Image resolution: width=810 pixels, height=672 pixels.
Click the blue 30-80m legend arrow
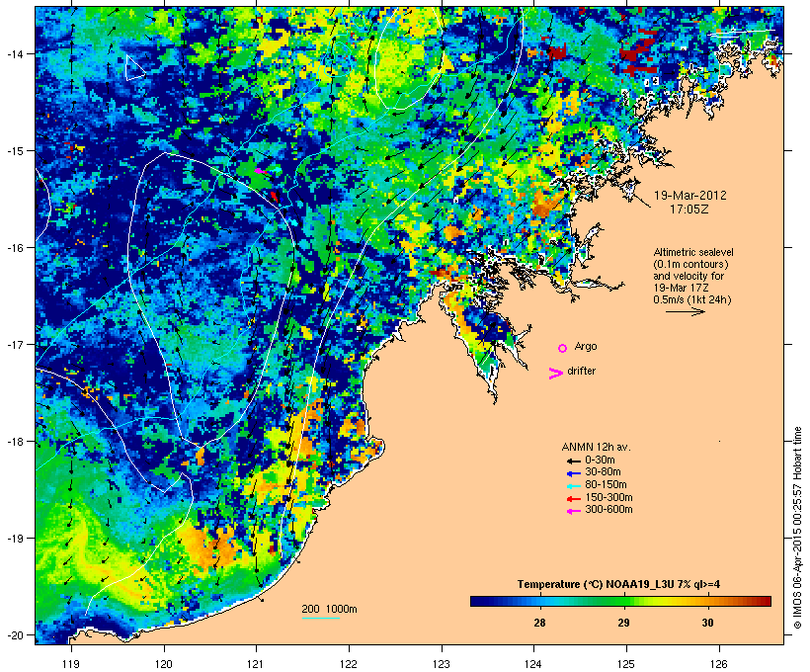point(573,473)
